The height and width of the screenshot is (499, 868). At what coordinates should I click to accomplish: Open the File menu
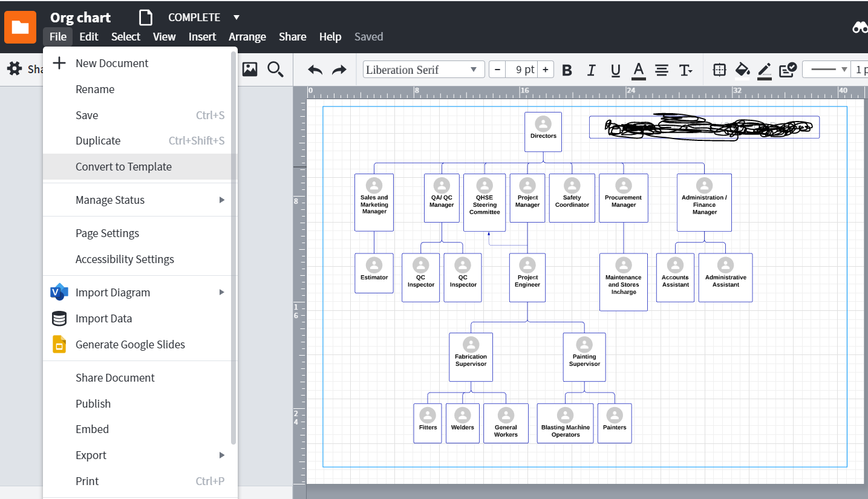click(x=58, y=37)
